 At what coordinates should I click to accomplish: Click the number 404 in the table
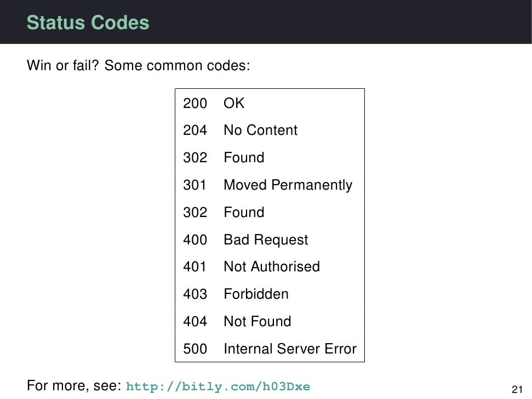coord(195,321)
